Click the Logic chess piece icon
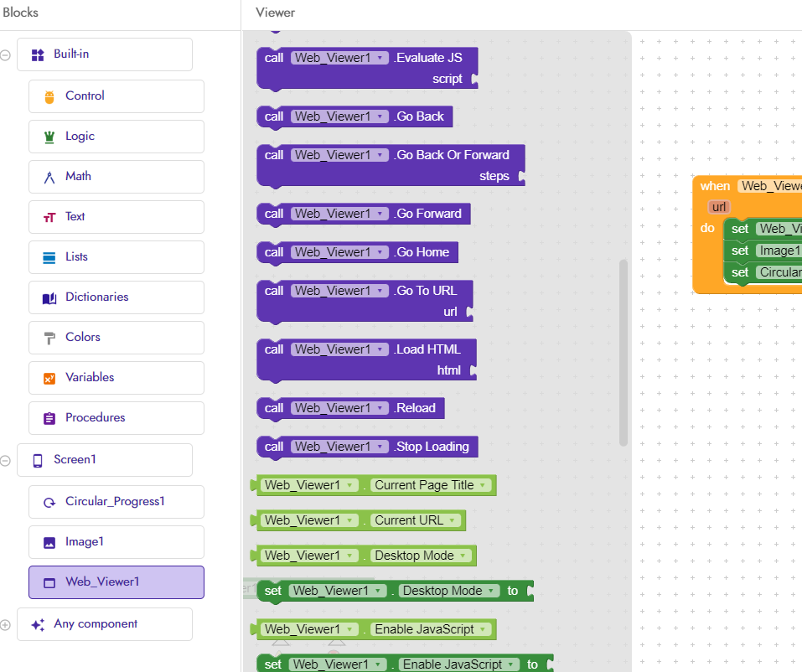The height and width of the screenshot is (672, 802). (x=49, y=137)
